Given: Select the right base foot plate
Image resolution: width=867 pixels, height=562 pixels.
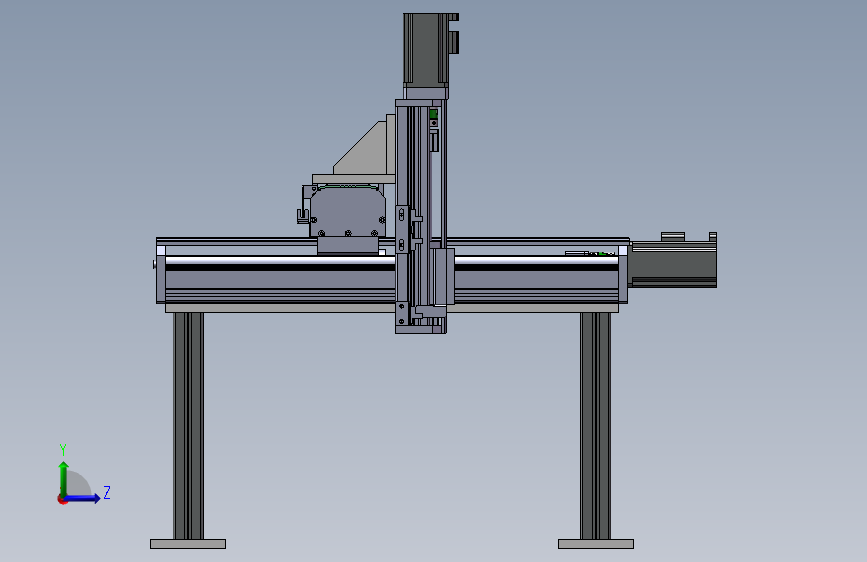Looking at the screenshot, I should (596, 544).
